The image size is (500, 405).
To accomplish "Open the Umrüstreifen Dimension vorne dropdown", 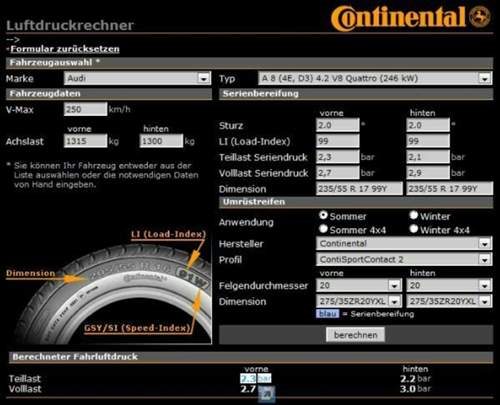I will (x=359, y=301).
